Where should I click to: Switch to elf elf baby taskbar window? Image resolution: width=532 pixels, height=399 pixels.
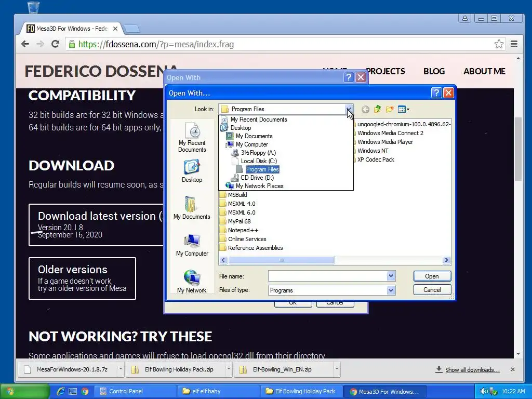click(x=219, y=391)
